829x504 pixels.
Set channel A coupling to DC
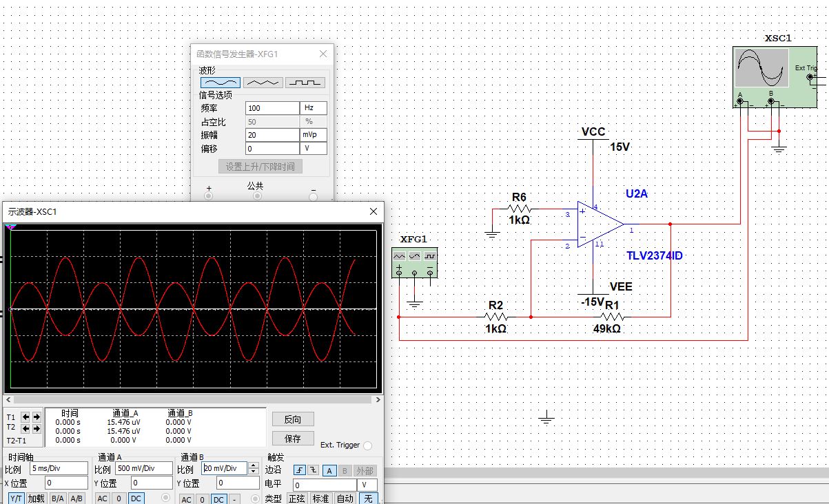[x=136, y=498]
